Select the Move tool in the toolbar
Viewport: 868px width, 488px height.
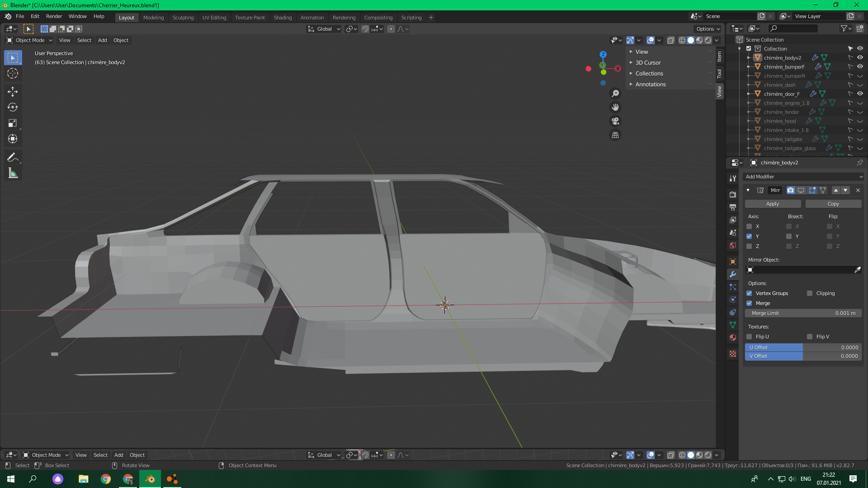pos(13,92)
